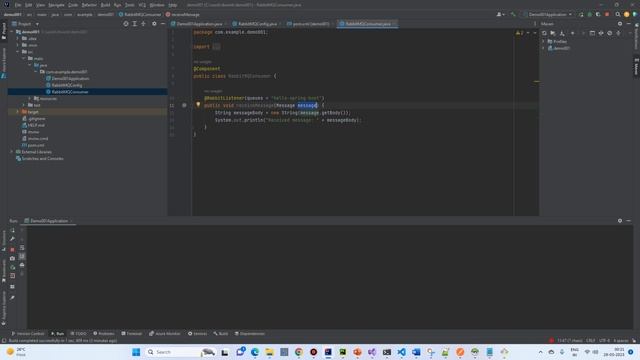The width and height of the screenshot is (640, 360).
Task: Expand Profiles node in Maven panel
Action: tap(543, 41)
